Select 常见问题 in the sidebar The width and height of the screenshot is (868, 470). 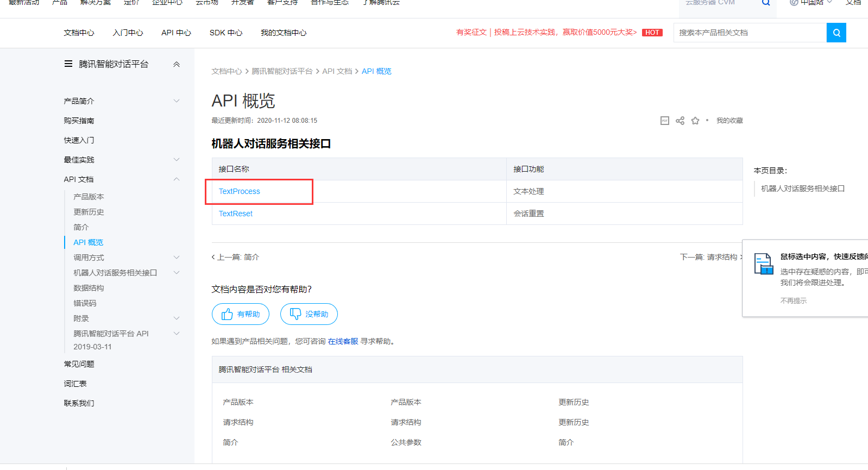[79, 364]
